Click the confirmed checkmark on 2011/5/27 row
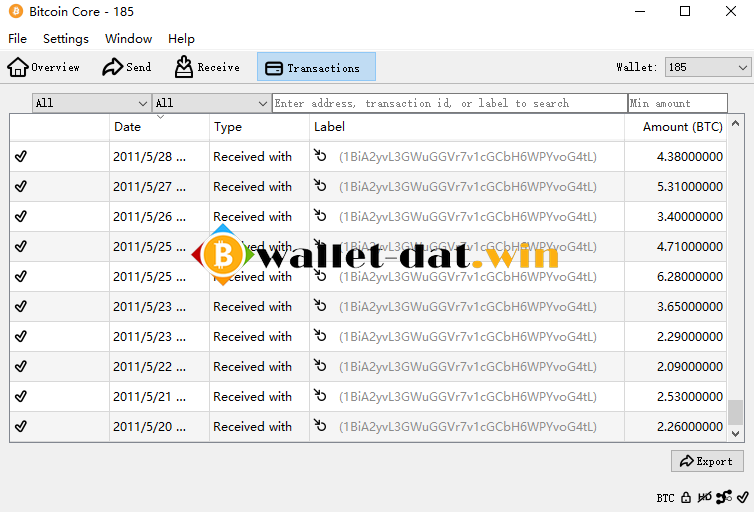Image resolution: width=754 pixels, height=512 pixels. point(21,186)
